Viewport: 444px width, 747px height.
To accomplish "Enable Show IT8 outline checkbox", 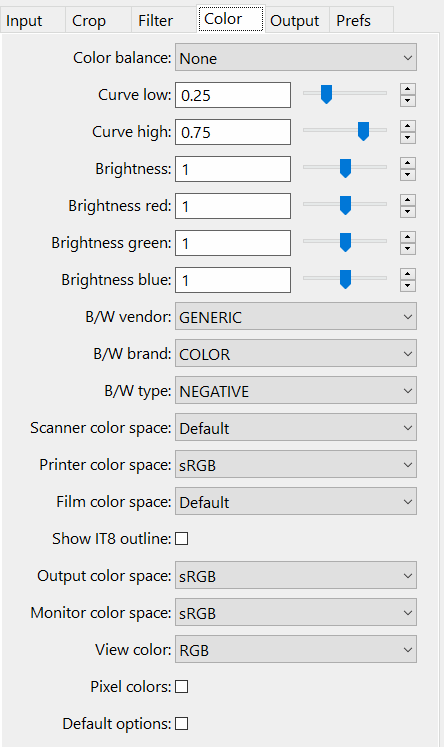I will point(182,539).
